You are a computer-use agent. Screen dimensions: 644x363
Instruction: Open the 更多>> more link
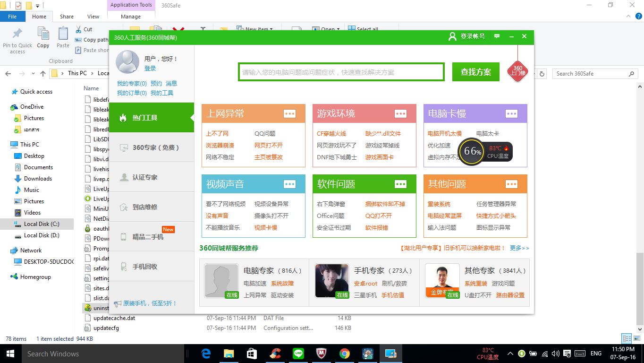pos(519,248)
